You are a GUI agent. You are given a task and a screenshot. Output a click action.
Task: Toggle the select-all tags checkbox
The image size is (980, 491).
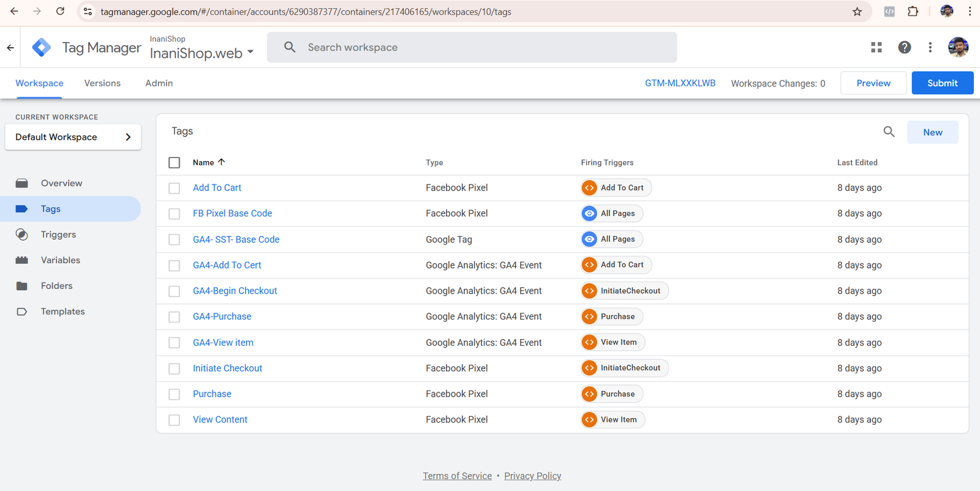pos(175,162)
